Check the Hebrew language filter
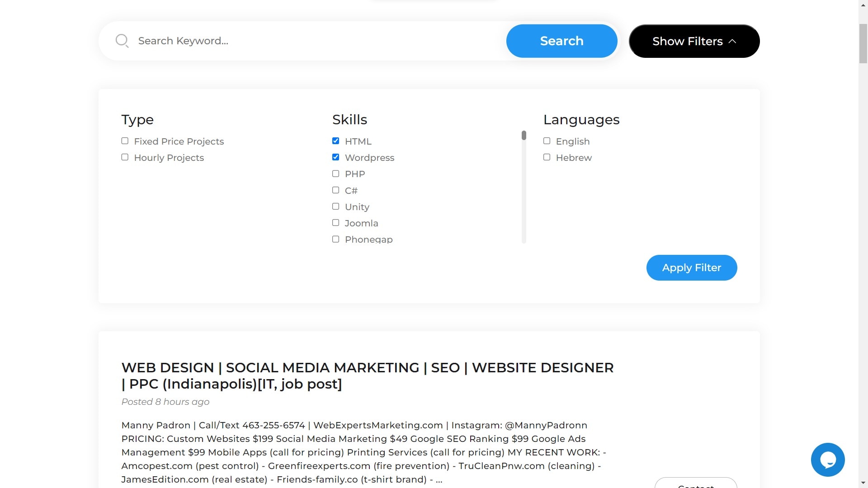This screenshot has height=488, width=868. coord(547,157)
